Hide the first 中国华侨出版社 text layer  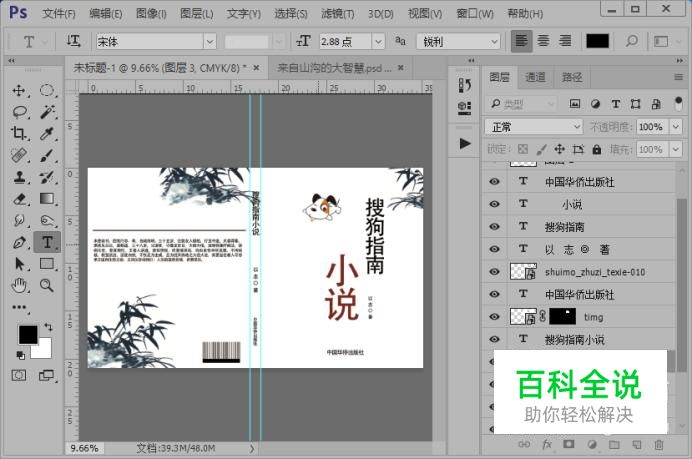coord(494,181)
